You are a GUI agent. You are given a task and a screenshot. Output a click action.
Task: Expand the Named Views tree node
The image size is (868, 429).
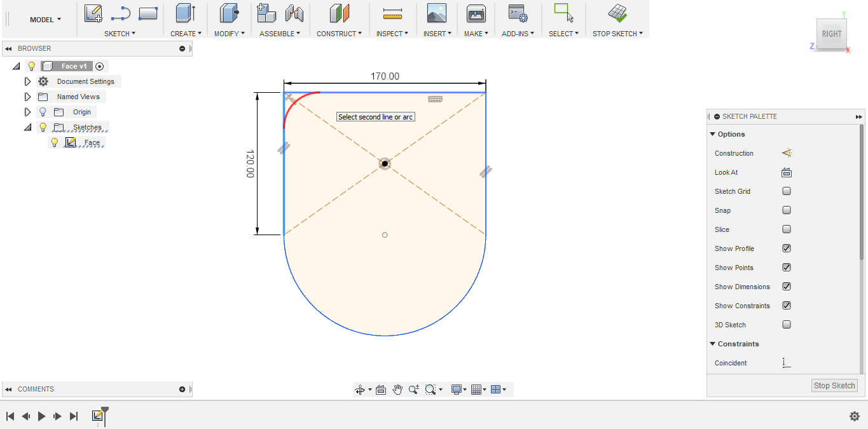(x=27, y=97)
